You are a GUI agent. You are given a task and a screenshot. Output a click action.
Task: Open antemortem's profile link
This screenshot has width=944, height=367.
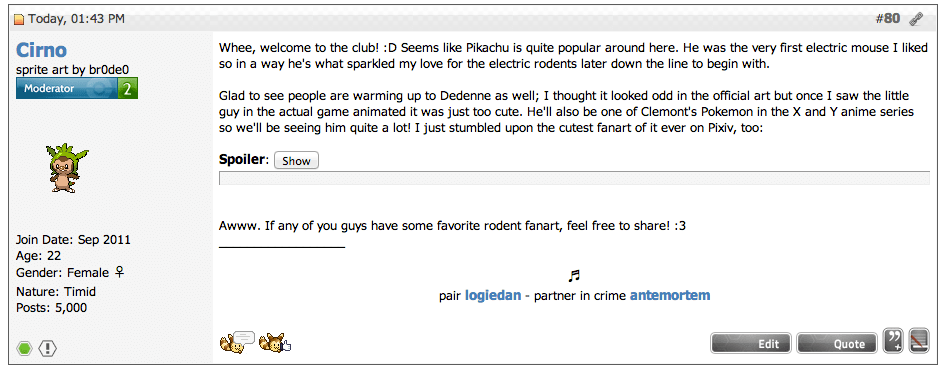[x=670, y=295]
